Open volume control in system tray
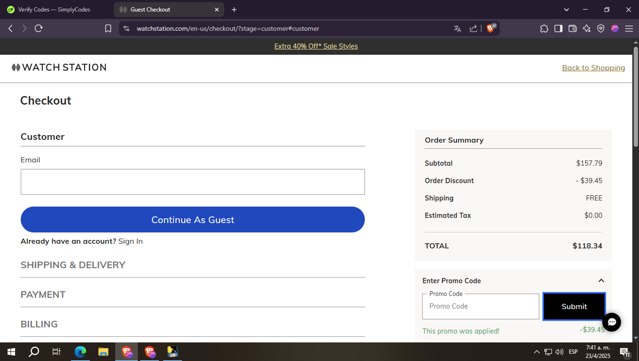This screenshot has width=639, height=361. (x=560, y=352)
